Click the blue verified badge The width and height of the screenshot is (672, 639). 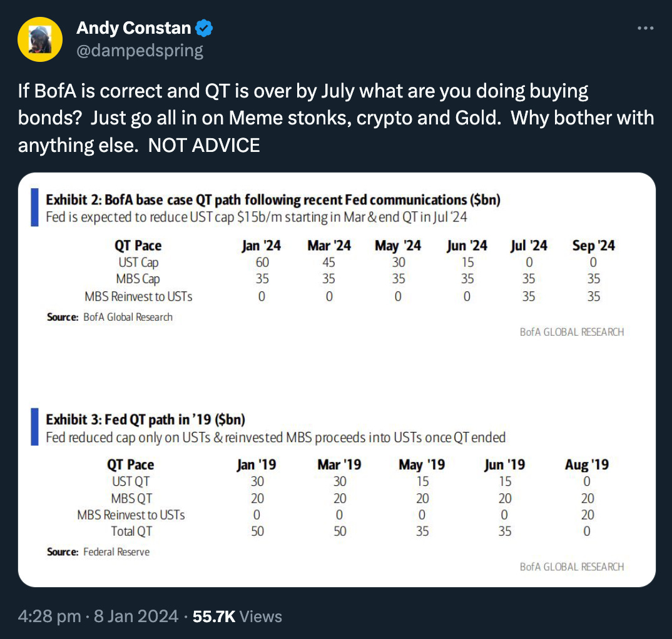point(205,28)
